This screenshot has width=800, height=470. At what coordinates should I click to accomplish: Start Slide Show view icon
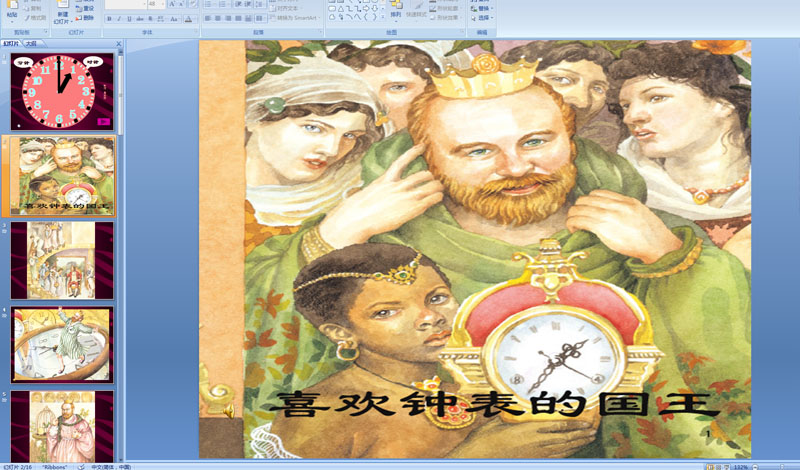(x=727, y=467)
